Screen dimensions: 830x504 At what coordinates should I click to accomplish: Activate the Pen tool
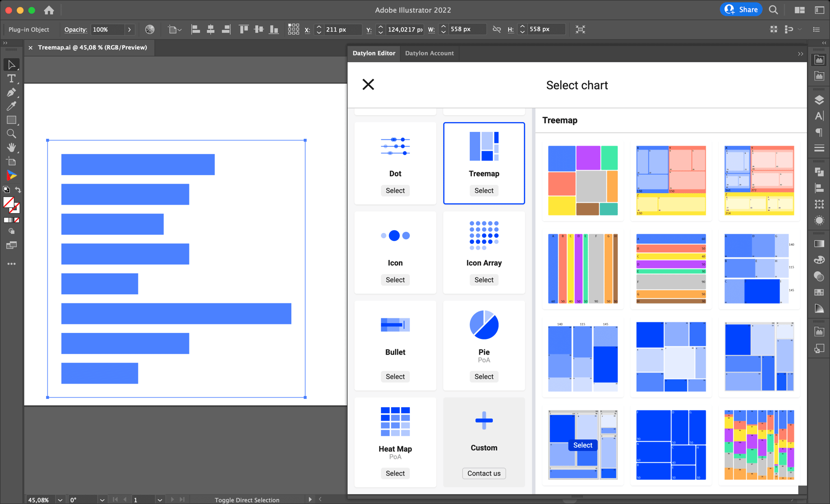(12, 92)
